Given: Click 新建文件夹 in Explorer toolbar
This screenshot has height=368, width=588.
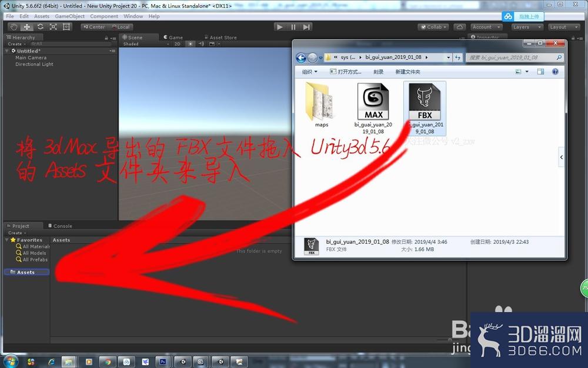Looking at the screenshot, I should click(x=407, y=72).
